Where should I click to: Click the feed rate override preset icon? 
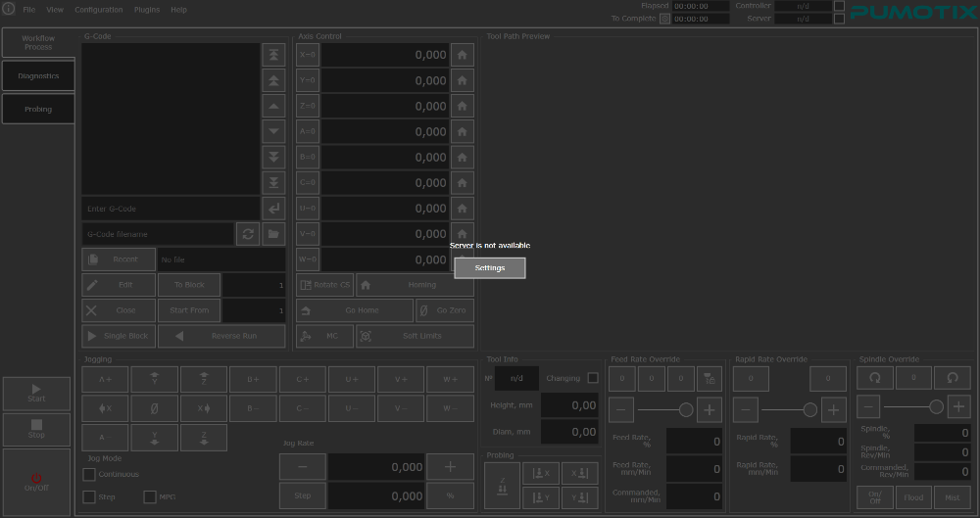tap(710, 379)
